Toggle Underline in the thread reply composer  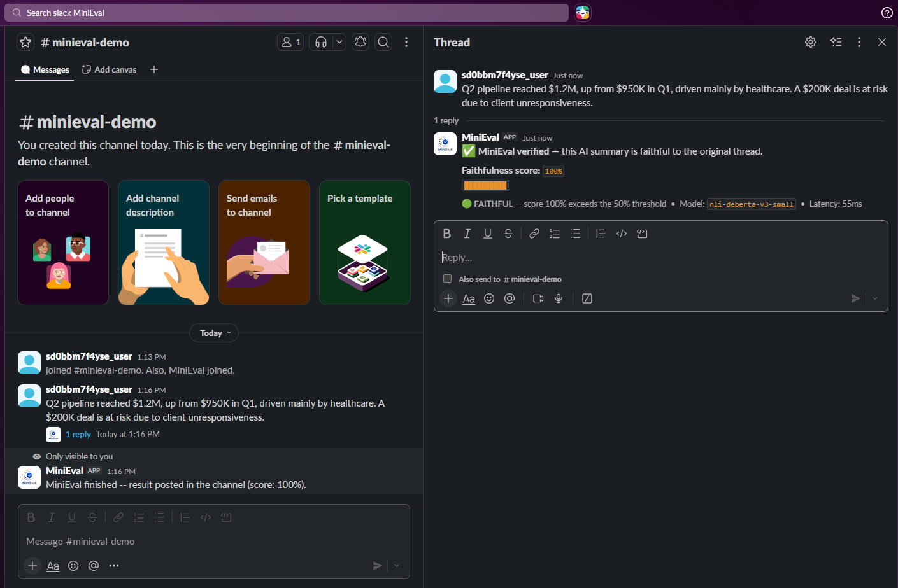(488, 234)
